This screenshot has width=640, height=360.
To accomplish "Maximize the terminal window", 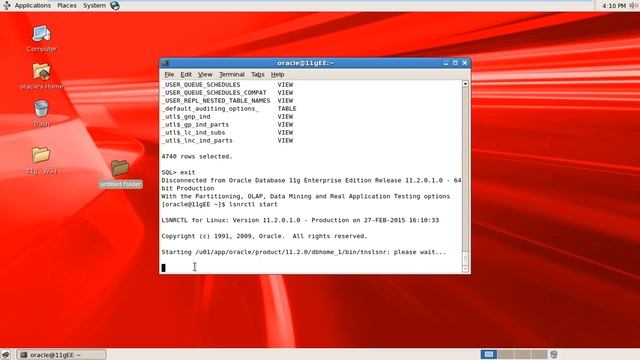I will pos(455,63).
